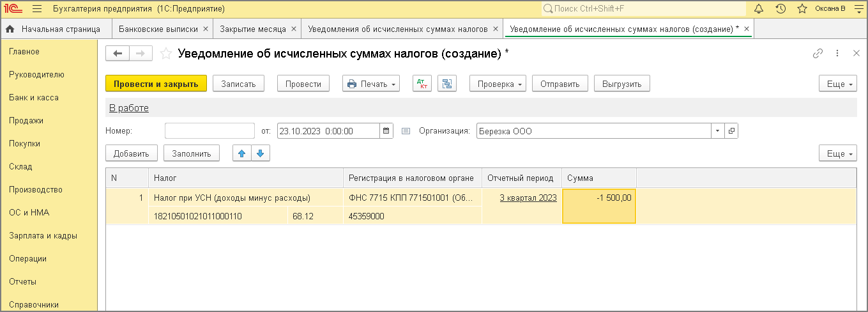This screenshot has height=312, width=868.
Task: Click Провести button
Action: click(x=303, y=84)
